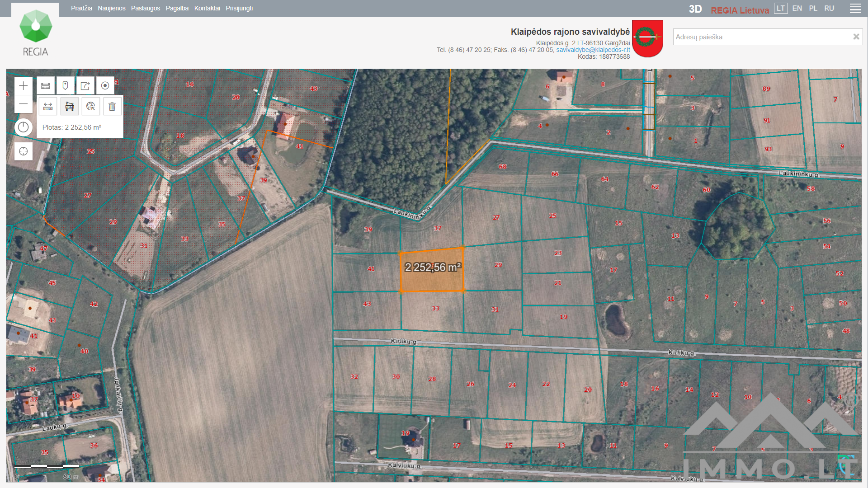Click Prisijungti to log in

[239, 8]
